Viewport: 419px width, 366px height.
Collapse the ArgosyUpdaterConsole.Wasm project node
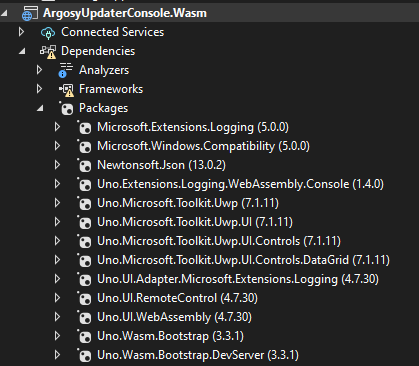tap(4, 13)
